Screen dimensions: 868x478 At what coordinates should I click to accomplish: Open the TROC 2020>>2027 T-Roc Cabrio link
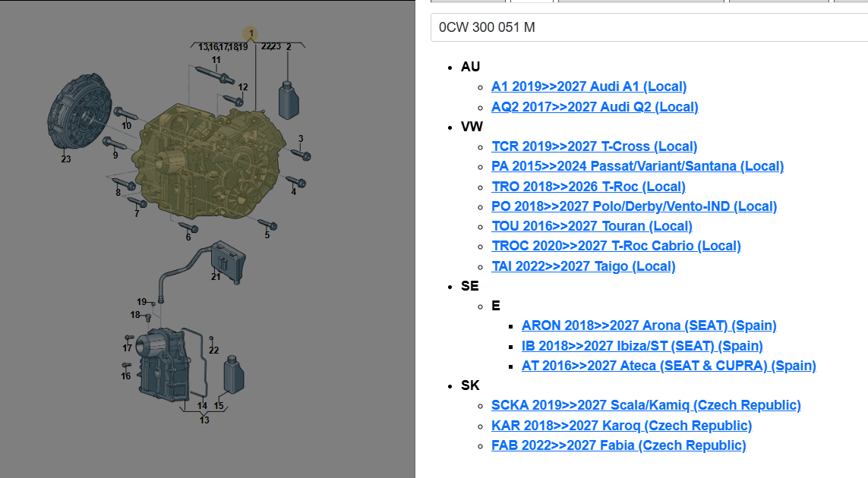(616, 246)
